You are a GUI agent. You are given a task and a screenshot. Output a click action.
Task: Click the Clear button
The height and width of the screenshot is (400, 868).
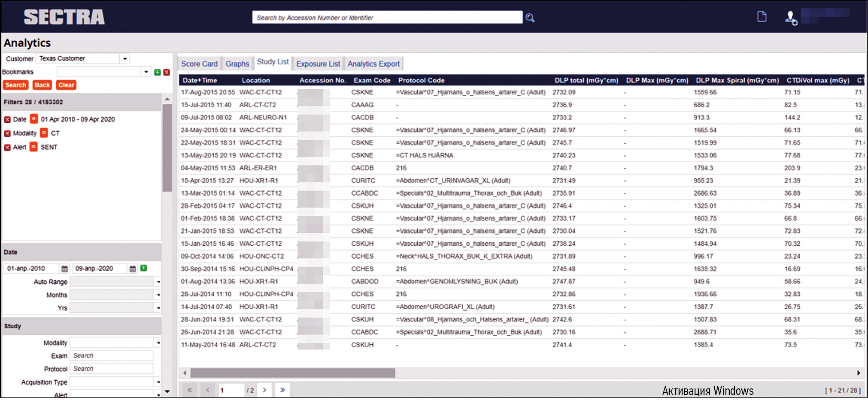tap(66, 85)
